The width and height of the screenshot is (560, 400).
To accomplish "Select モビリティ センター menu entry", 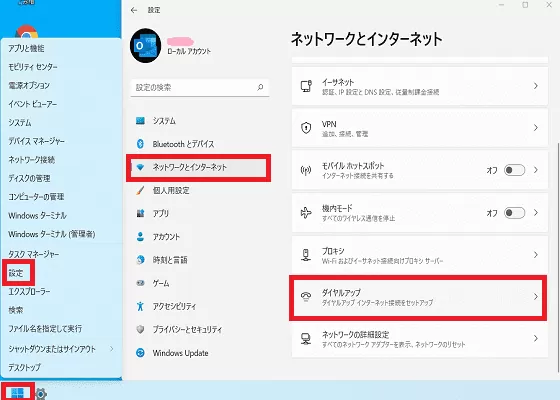I will pyautogui.click(x=33, y=67).
